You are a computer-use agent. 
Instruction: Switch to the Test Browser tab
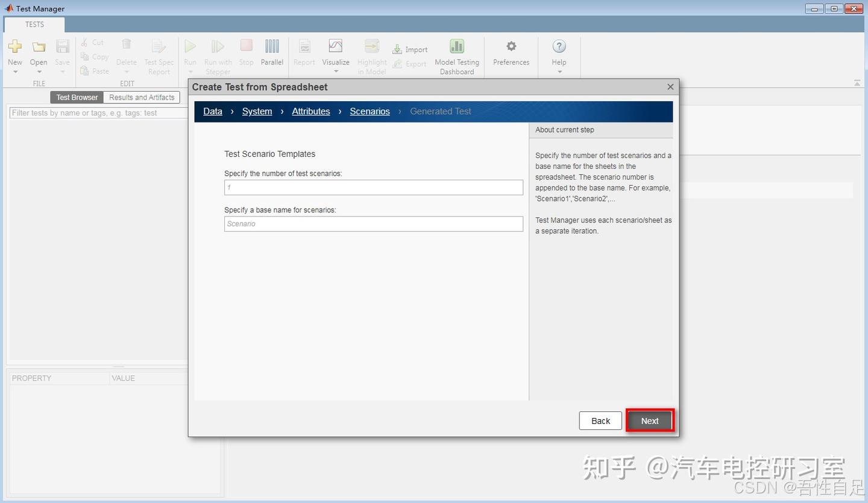(76, 97)
